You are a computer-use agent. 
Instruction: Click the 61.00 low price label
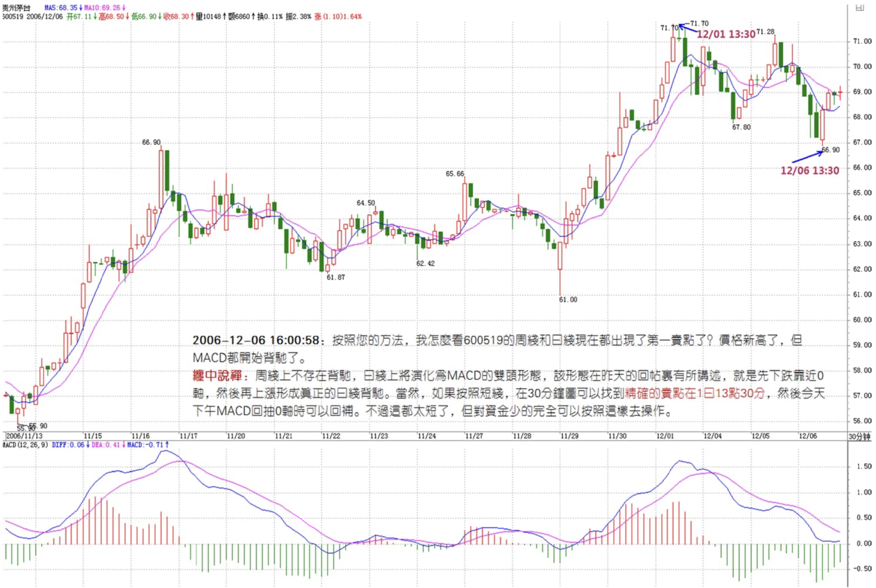[568, 300]
